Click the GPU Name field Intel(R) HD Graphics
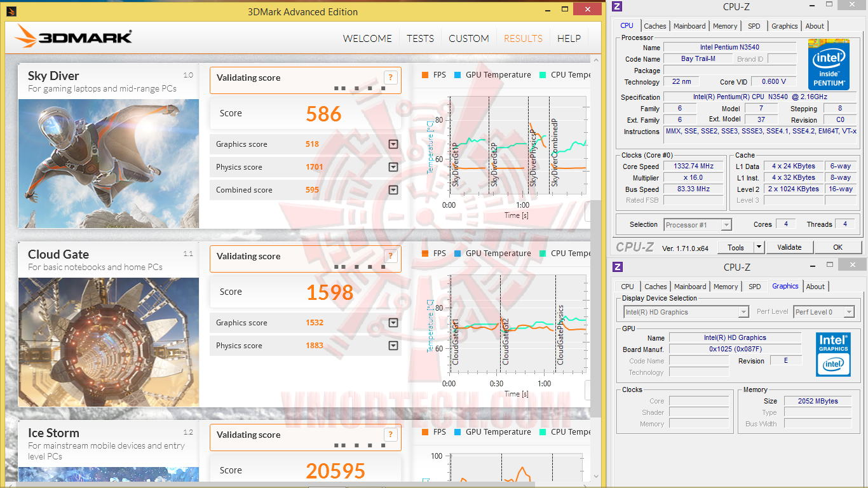868x488 pixels. 735,338
